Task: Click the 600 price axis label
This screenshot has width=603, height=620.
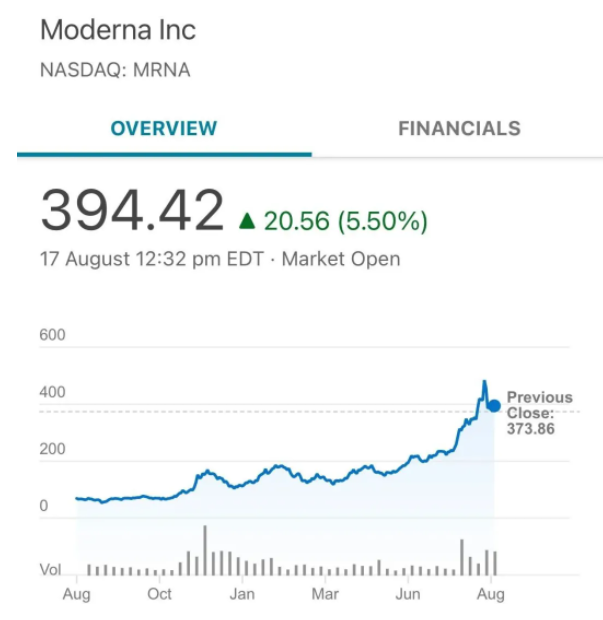Action: pyautogui.click(x=52, y=335)
